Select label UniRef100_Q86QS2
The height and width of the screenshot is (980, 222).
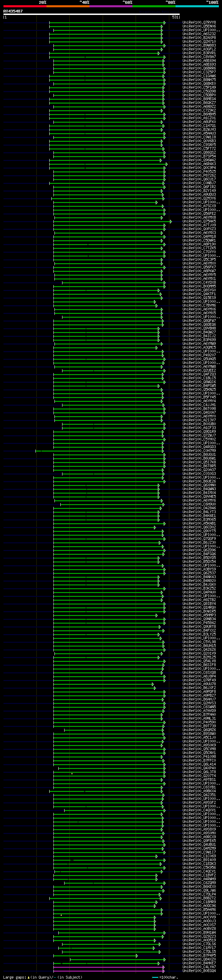coord(199,153)
